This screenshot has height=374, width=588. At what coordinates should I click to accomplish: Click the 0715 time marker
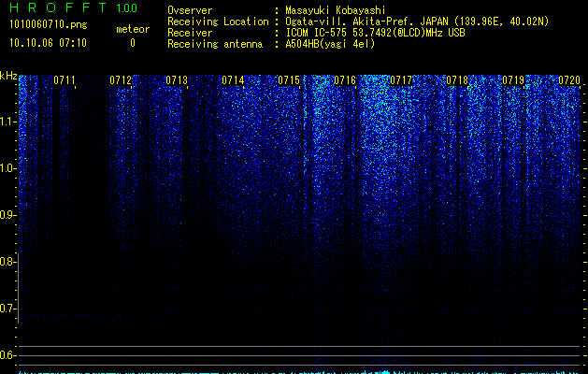[x=289, y=79]
